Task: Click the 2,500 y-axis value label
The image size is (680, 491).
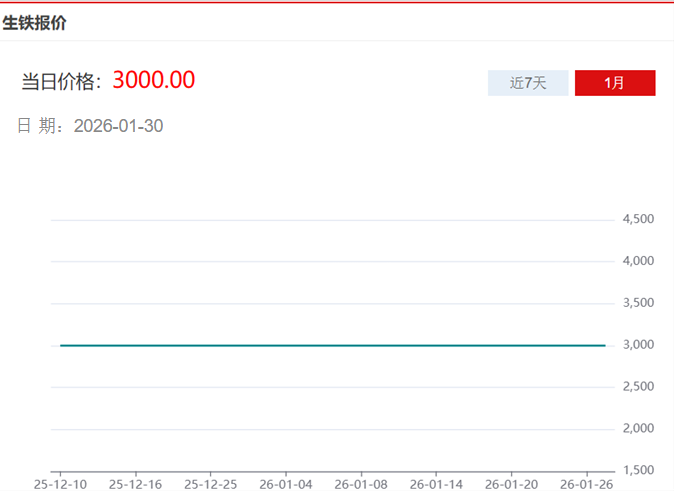Action: [637, 387]
